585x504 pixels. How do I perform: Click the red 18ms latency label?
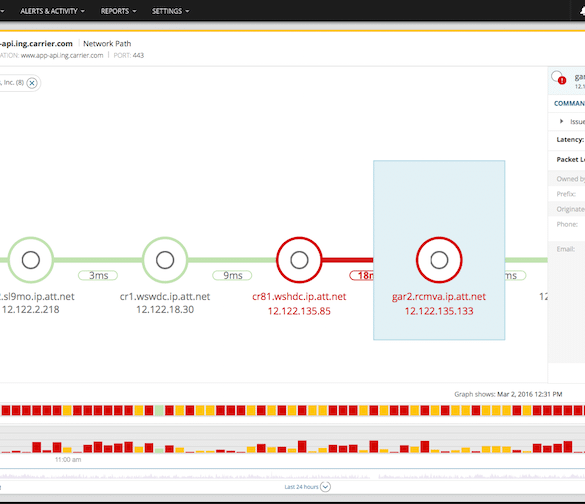click(x=362, y=275)
